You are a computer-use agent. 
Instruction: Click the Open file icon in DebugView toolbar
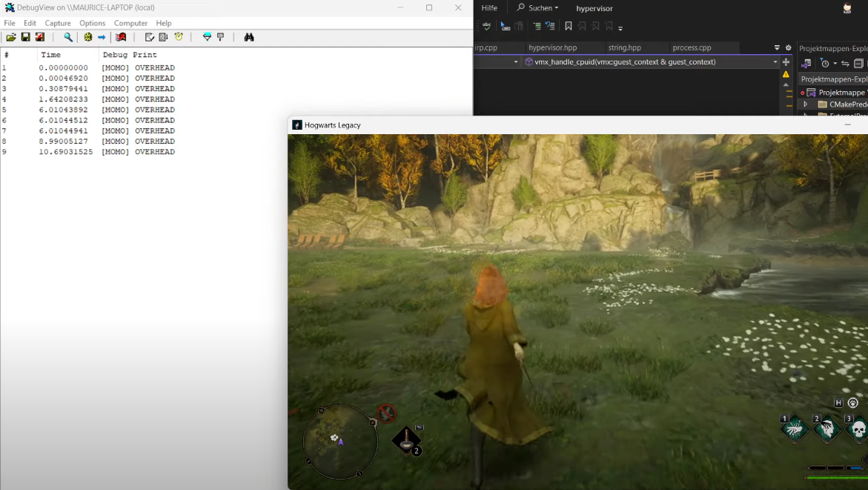11,37
